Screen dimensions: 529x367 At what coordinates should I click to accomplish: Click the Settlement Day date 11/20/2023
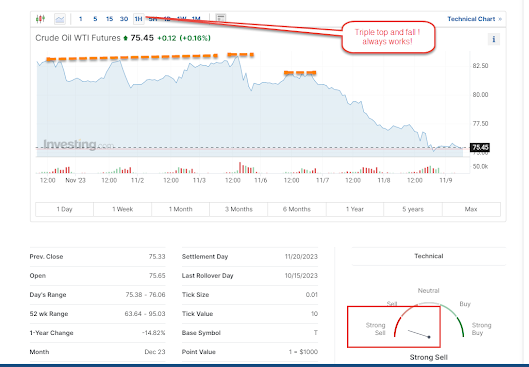(x=301, y=256)
